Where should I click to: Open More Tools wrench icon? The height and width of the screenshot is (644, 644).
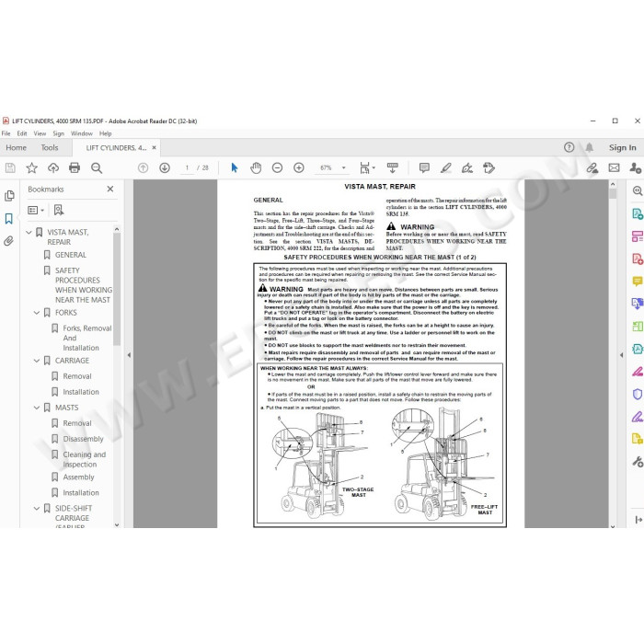click(637, 462)
